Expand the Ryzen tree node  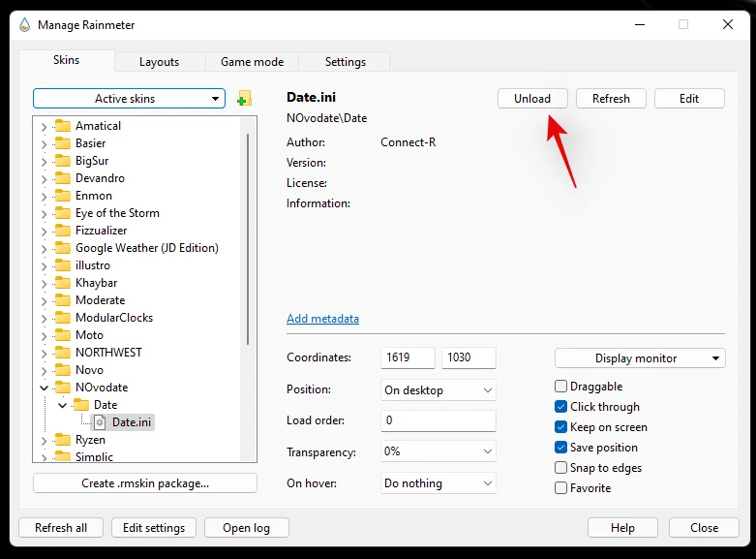44,441
